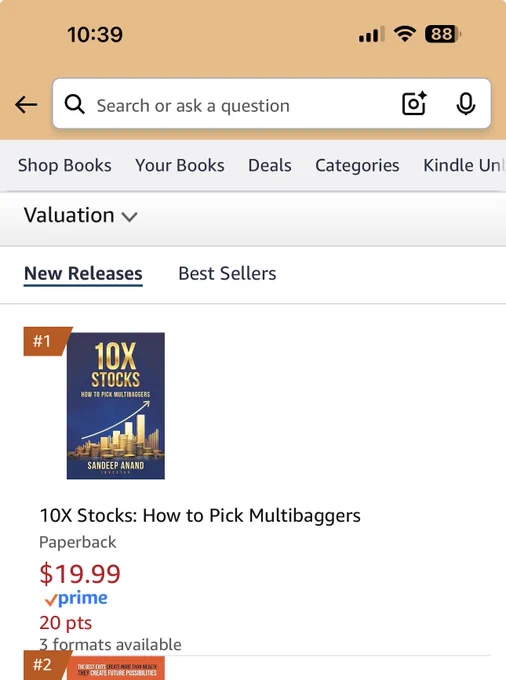The height and width of the screenshot is (680, 506).
Task: Click the chevron next to Valuation
Action: 129,217
